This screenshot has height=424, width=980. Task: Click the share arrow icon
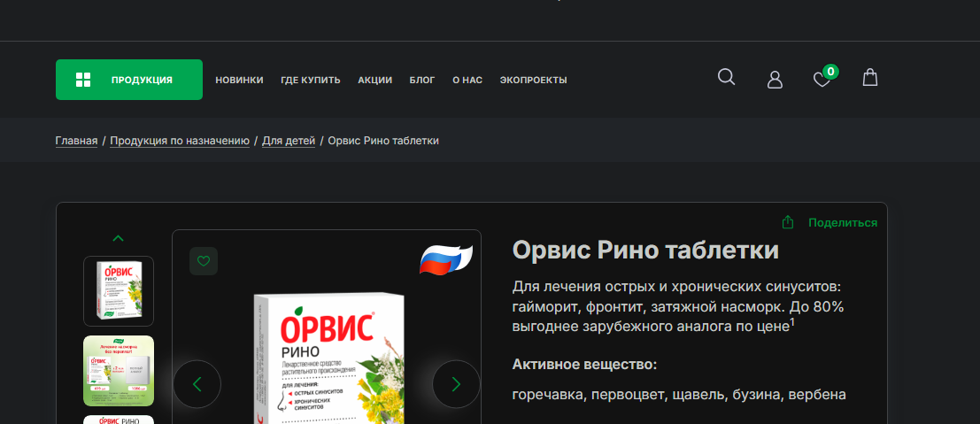(787, 222)
